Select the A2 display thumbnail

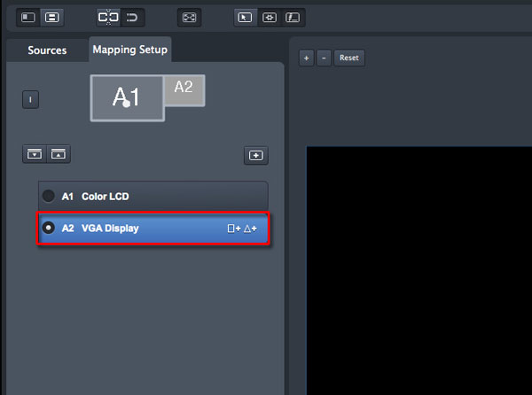184,90
